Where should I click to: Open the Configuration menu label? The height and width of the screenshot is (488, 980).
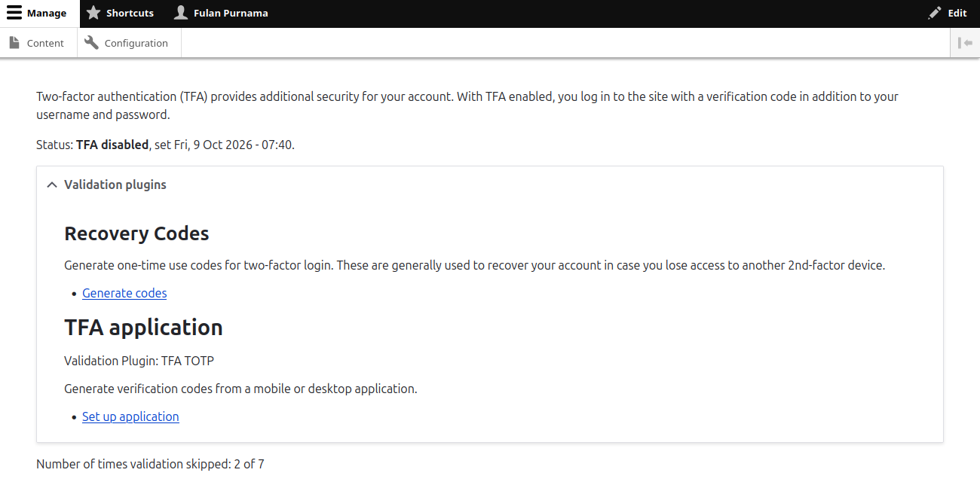tap(136, 43)
